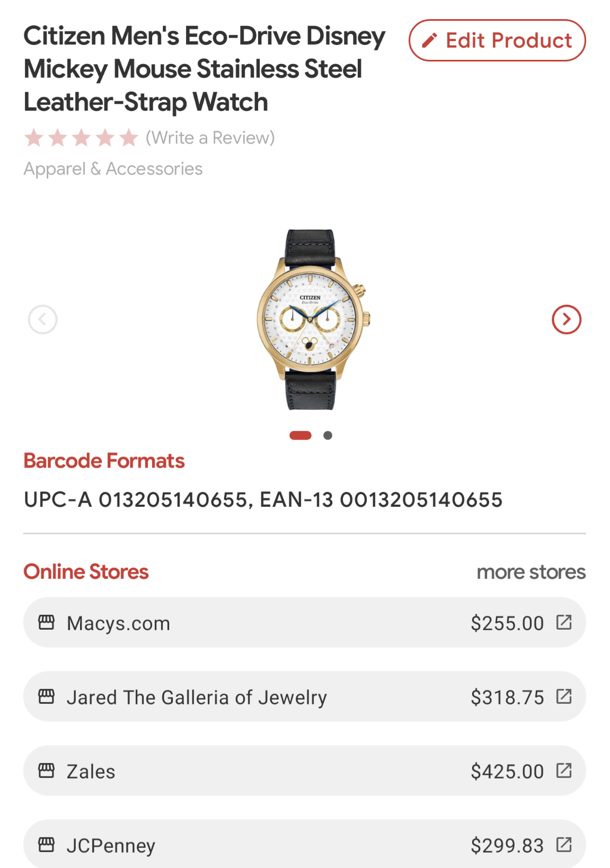Rate the product one star
This screenshot has height=868, width=610.
coord(34,138)
